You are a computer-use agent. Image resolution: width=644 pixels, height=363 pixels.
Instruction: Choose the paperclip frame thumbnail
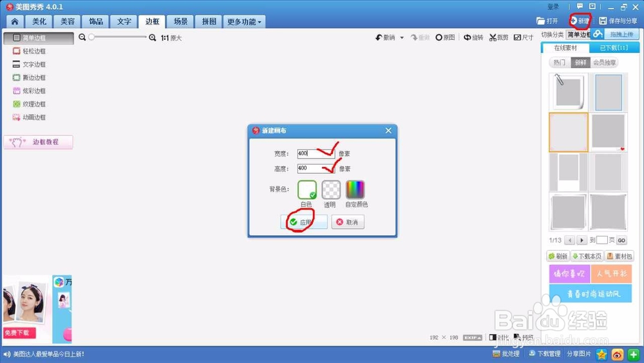[569, 92]
